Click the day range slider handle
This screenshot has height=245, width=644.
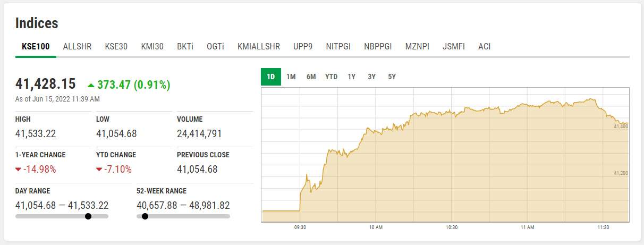[x=88, y=216]
